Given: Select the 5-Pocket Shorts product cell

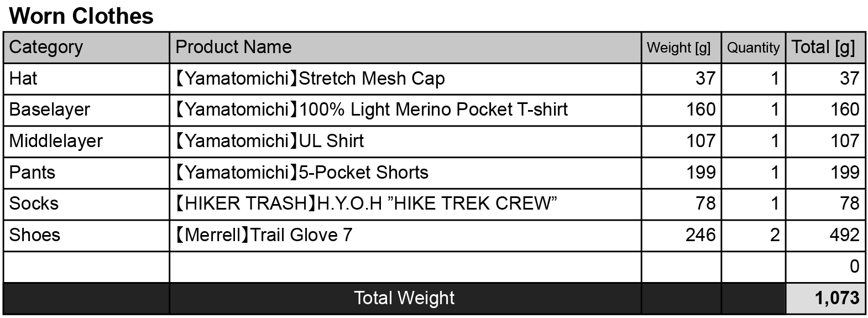Looking at the screenshot, I should (301, 173).
